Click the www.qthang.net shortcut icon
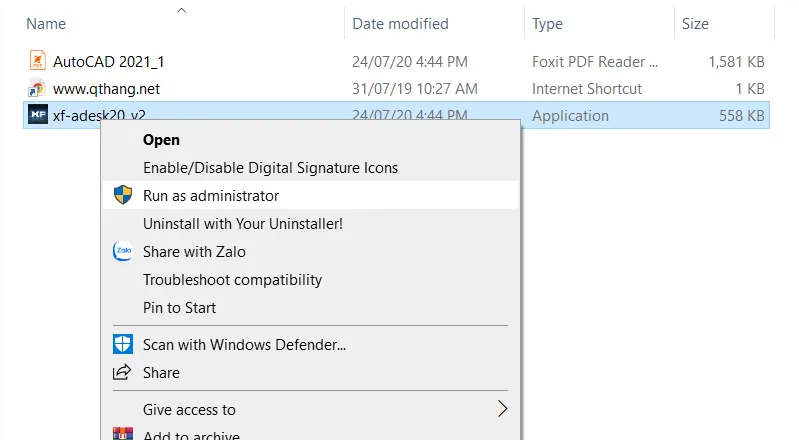The image size is (799, 440). pos(37,88)
